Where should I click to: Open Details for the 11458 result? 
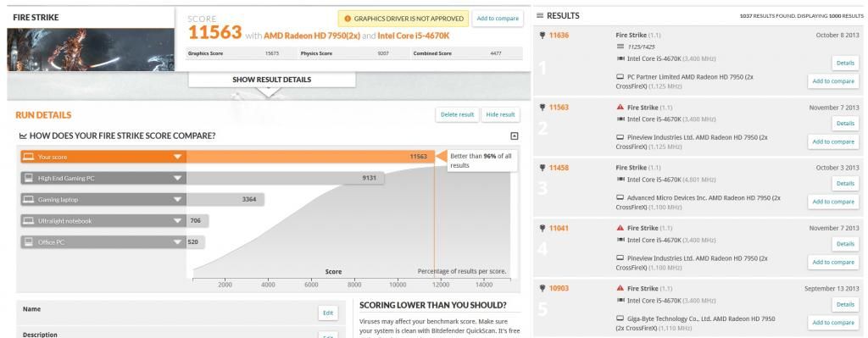[845, 184]
